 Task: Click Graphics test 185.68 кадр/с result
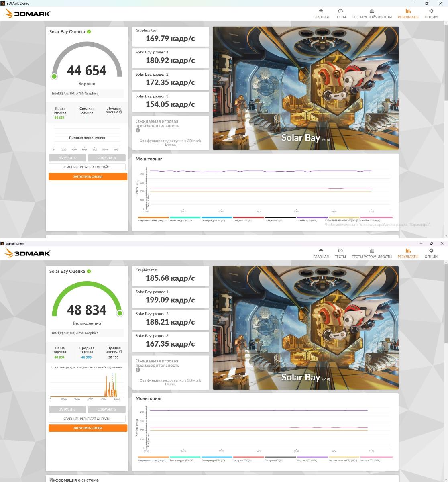(171, 276)
